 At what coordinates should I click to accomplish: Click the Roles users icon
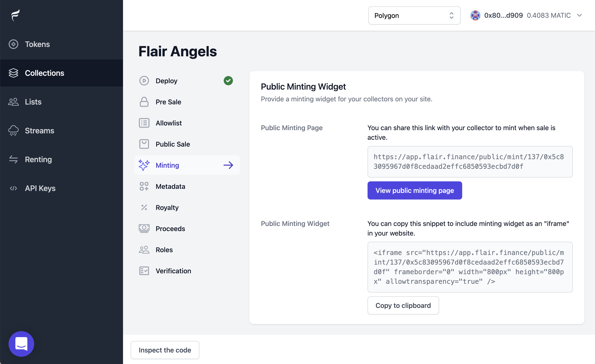(x=144, y=249)
